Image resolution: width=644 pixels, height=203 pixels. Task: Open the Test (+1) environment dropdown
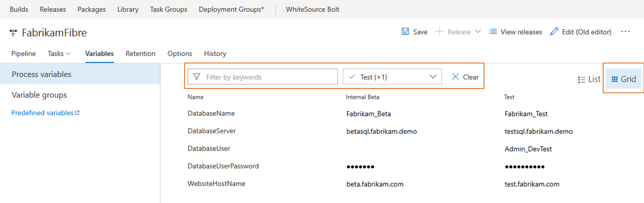pyautogui.click(x=392, y=77)
